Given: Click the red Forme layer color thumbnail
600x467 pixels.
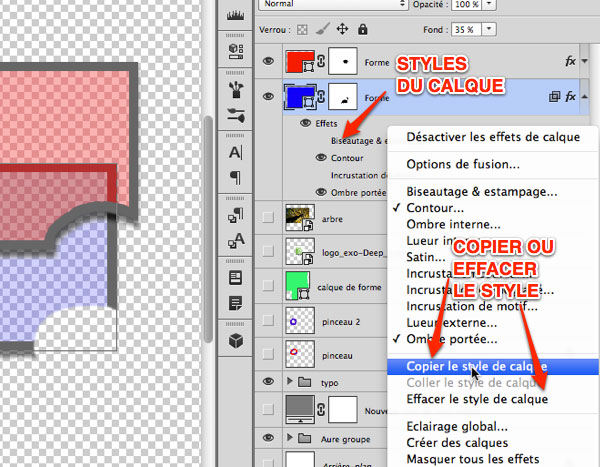Looking at the screenshot, I should coord(300,61).
